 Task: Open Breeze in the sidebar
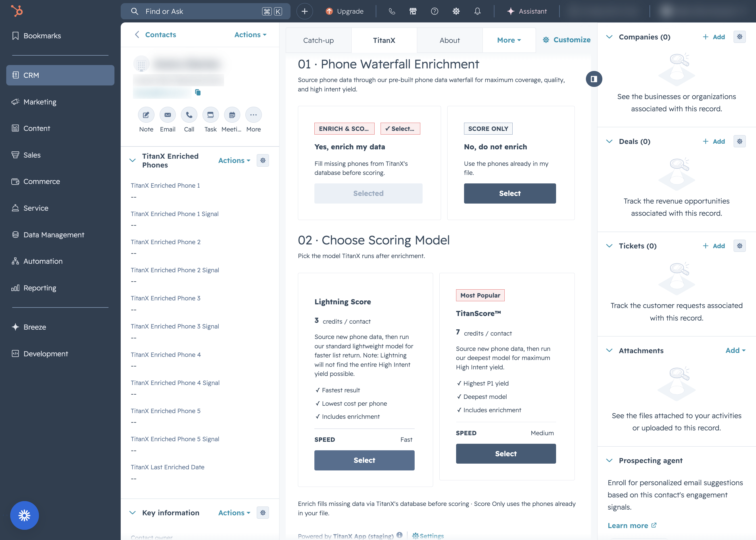coord(60,327)
